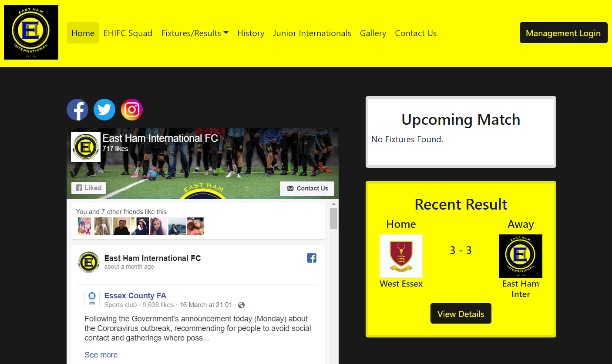Click the East Ham Inter away crest
The image size is (612, 364).
coord(520,256)
